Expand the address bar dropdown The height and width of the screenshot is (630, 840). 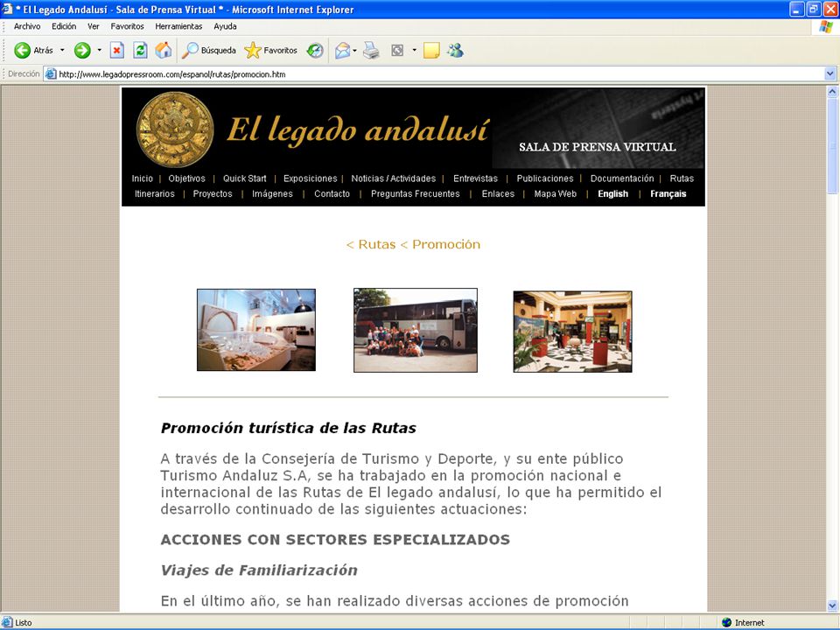[829, 73]
